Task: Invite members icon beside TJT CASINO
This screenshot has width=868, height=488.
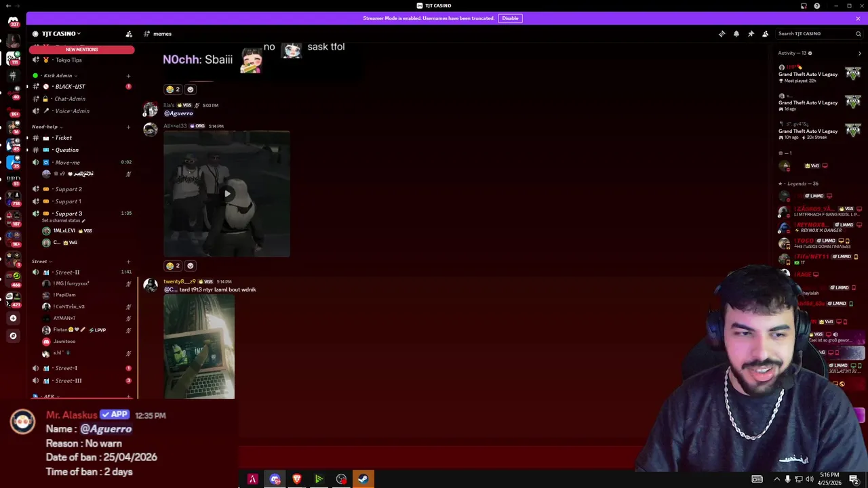Action: [129, 34]
